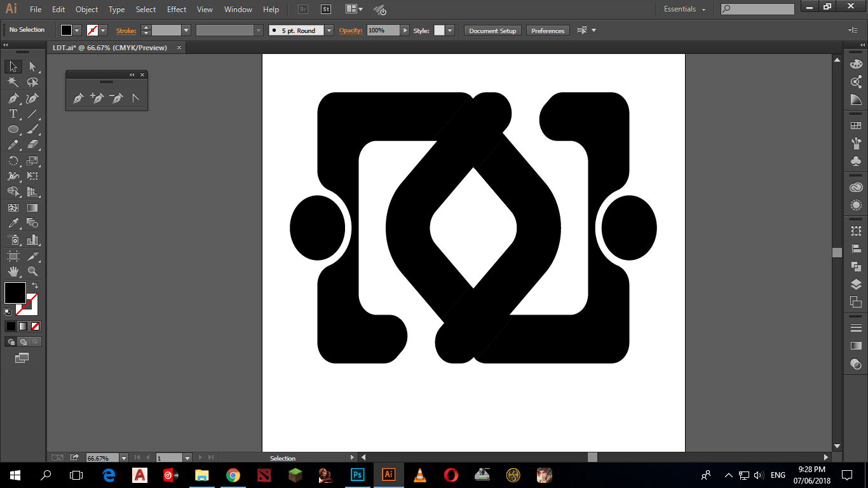Open the Color panel from right dock
The width and height of the screenshot is (868, 488).
coord(856,64)
